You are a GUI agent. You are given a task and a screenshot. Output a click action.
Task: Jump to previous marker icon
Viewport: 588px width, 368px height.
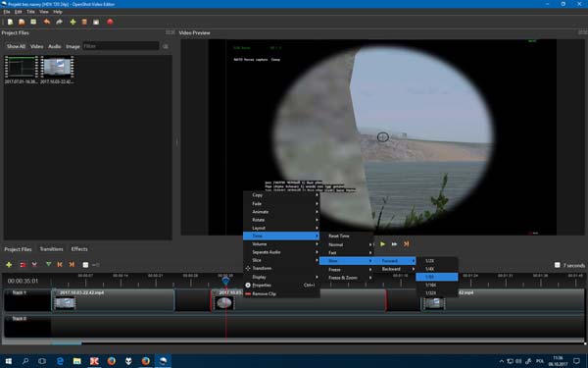click(60, 265)
